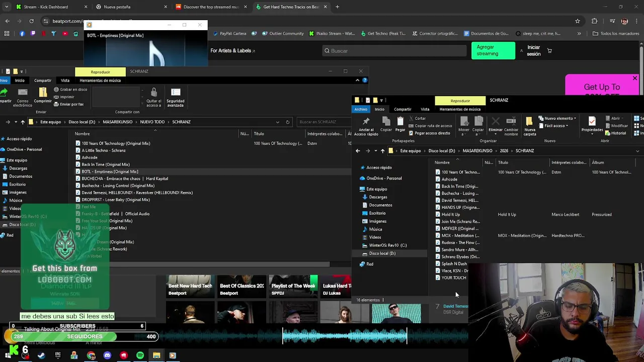Click Correo electrónico icon in Enviar group

coord(22,93)
